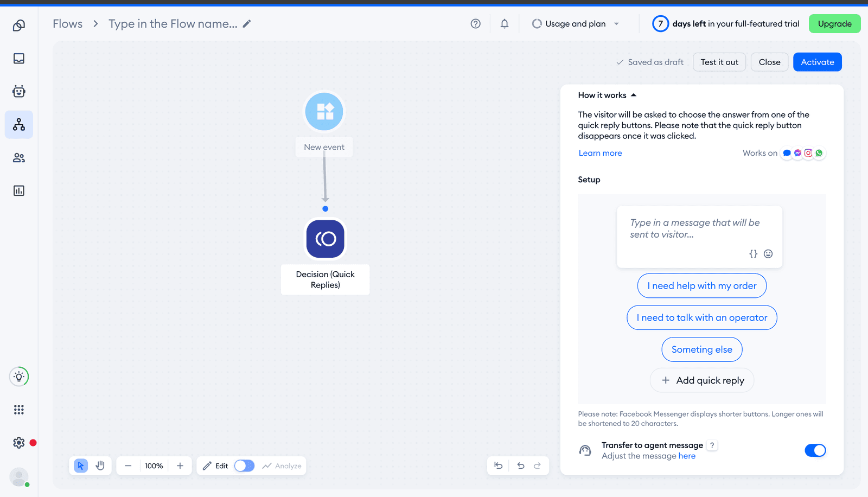Viewport: 868px width, 497px height.
Task: Open the Settings gear icon
Action: click(19, 443)
